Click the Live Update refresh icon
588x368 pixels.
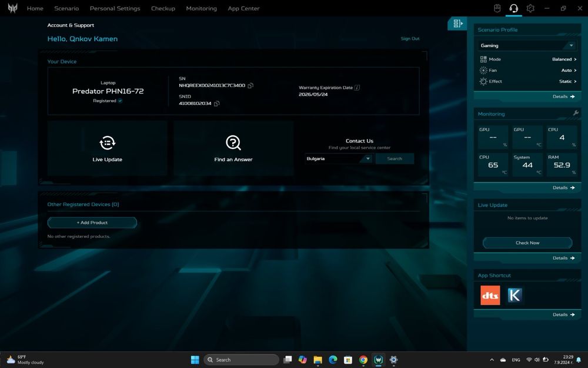tap(107, 142)
